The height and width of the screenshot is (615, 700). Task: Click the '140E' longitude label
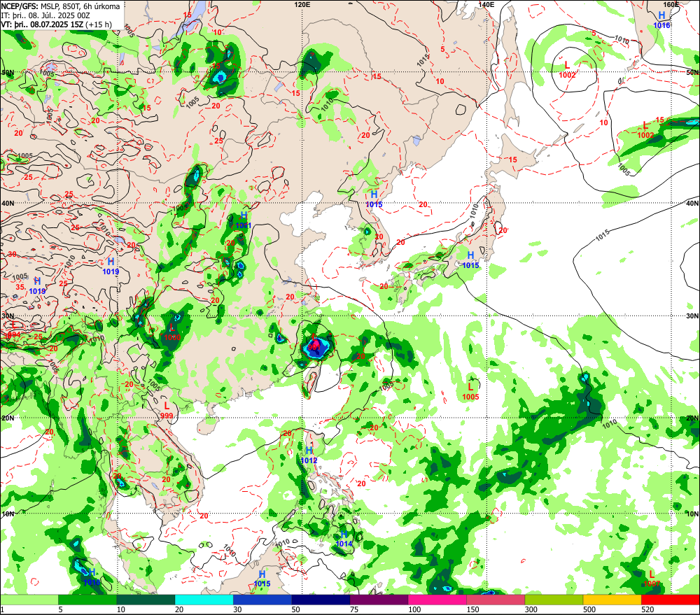coord(486,4)
